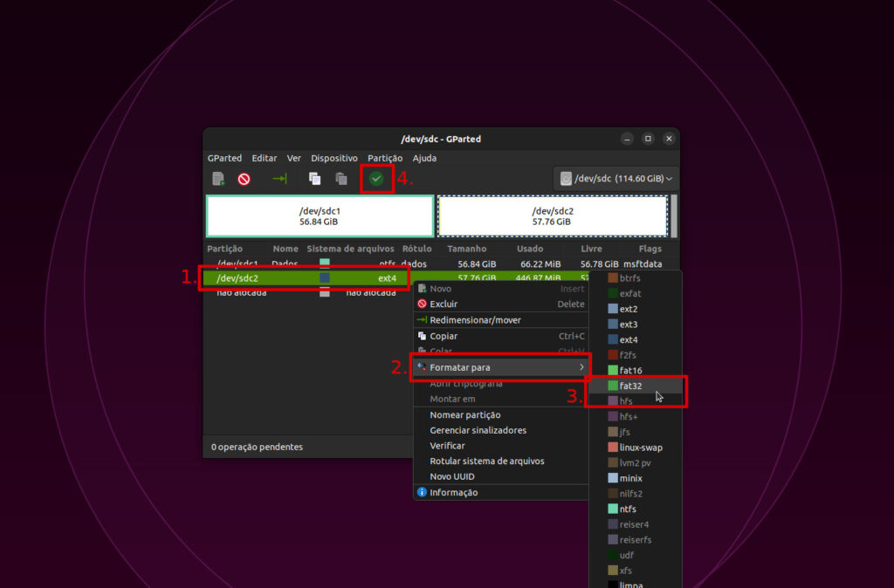Choose Excluir in the context menu
The width and height of the screenshot is (894, 588).
click(x=501, y=304)
